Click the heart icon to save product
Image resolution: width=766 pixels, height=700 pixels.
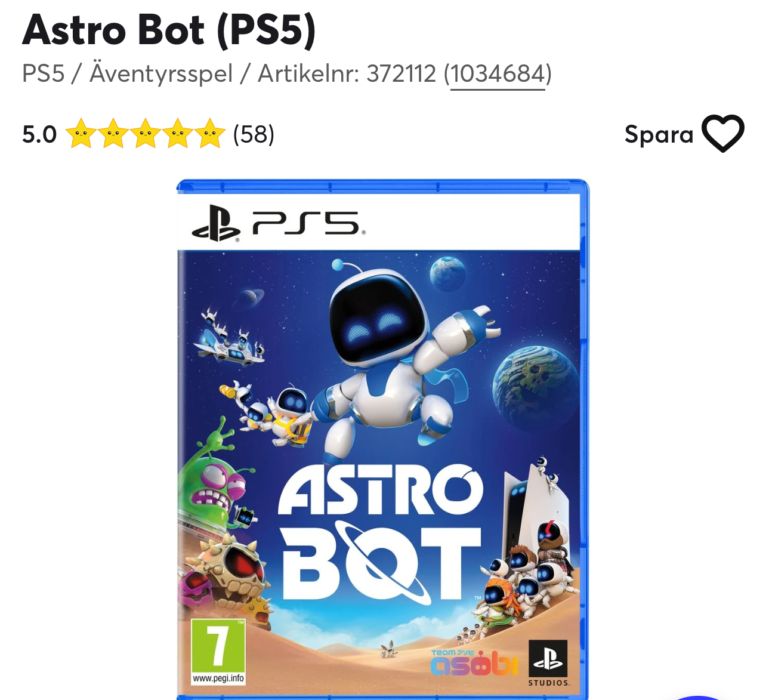pos(722,134)
